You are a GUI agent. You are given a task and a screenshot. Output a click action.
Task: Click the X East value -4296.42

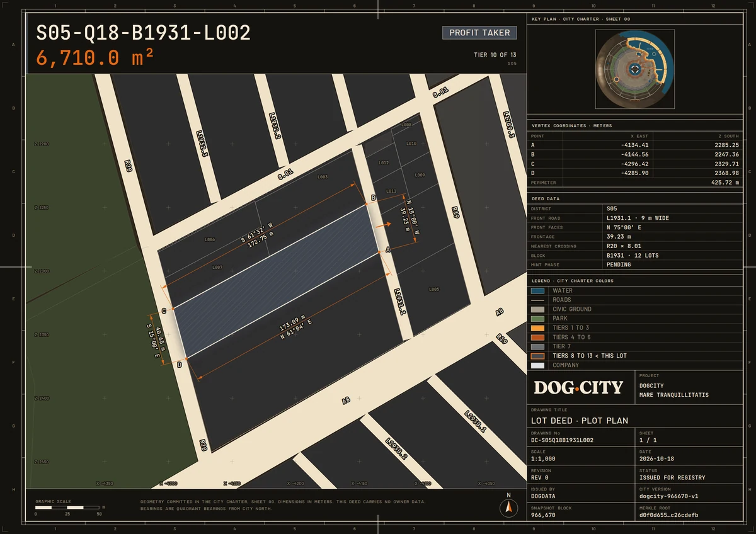pos(634,164)
